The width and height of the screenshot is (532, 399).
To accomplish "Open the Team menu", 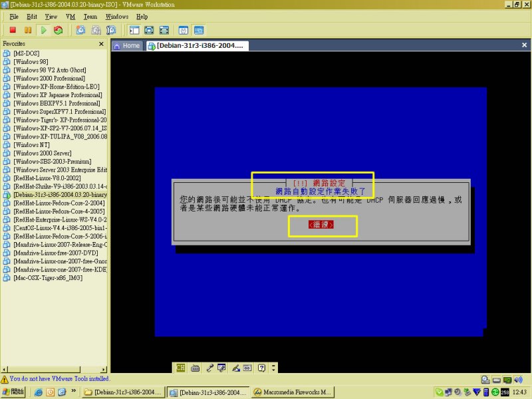I will (x=90, y=17).
